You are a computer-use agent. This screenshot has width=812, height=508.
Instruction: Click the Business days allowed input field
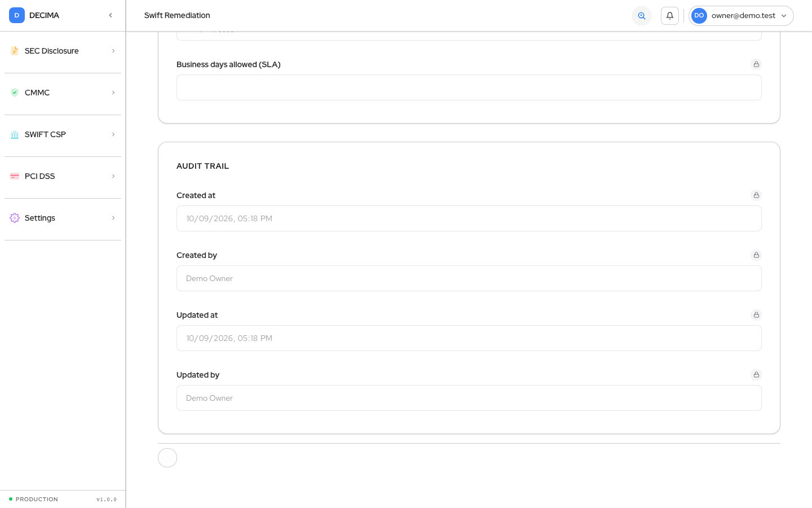[x=469, y=87]
